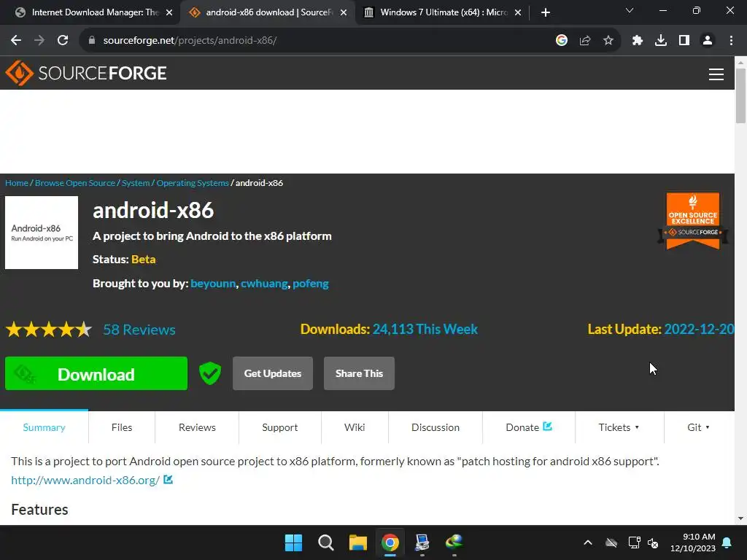Click the green shield verified icon
Viewport: 747px width, 560px height.
tap(209, 373)
